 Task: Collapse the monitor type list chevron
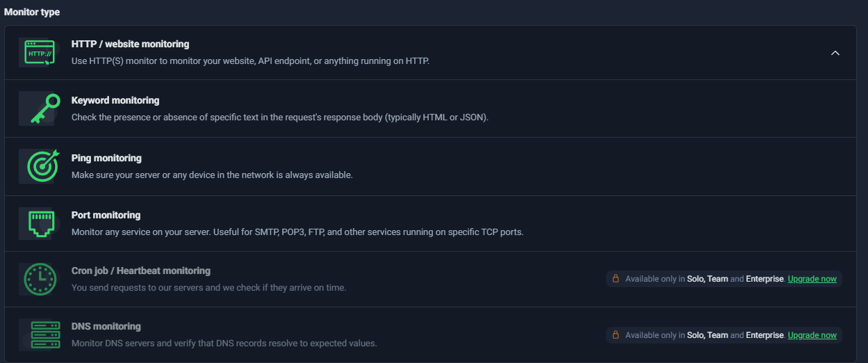click(x=835, y=53)
